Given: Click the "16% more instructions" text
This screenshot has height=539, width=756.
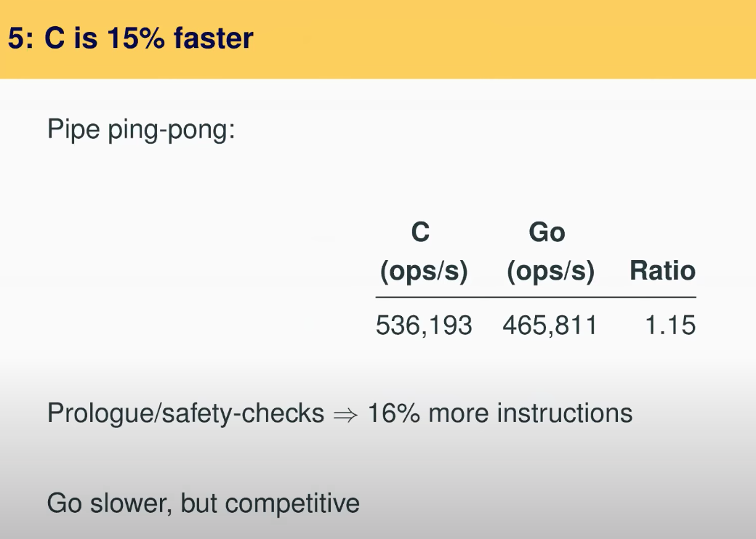Looking at the screenshot, I should (500, 413).
